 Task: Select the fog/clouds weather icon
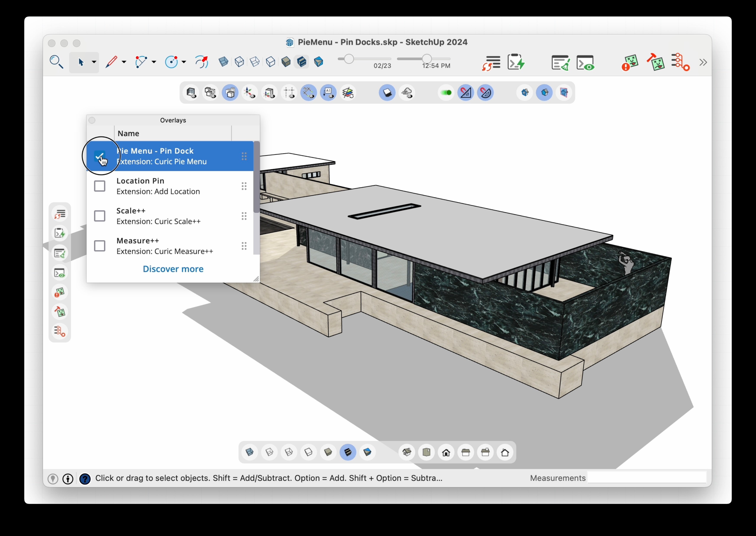[407, 93]
